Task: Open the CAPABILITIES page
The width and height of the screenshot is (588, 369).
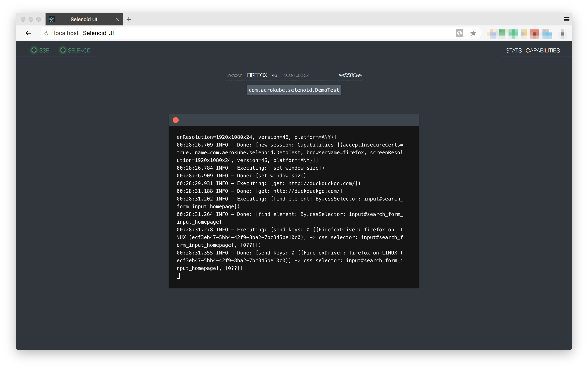Action: point(543,51)
